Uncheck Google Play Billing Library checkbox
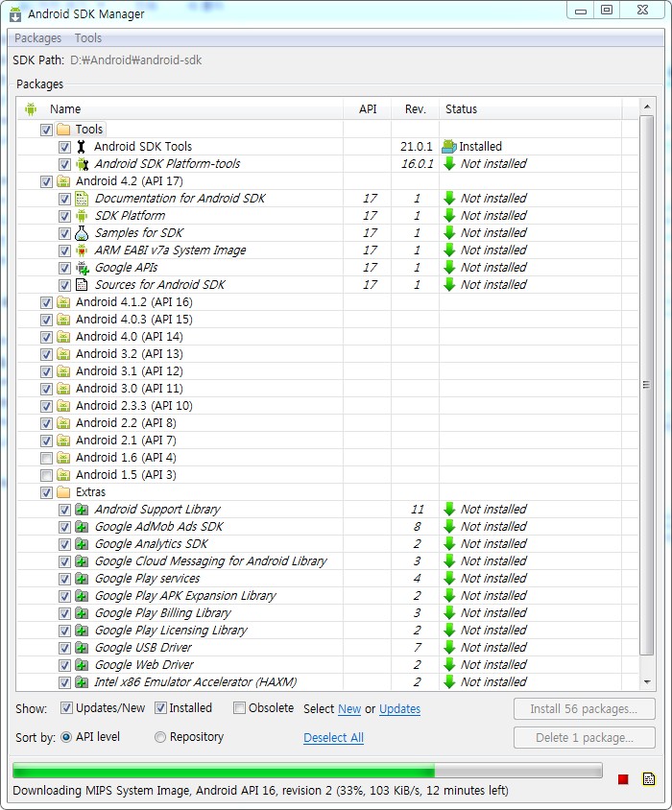This screenshot has height=810, width=672. click(64, 613)
